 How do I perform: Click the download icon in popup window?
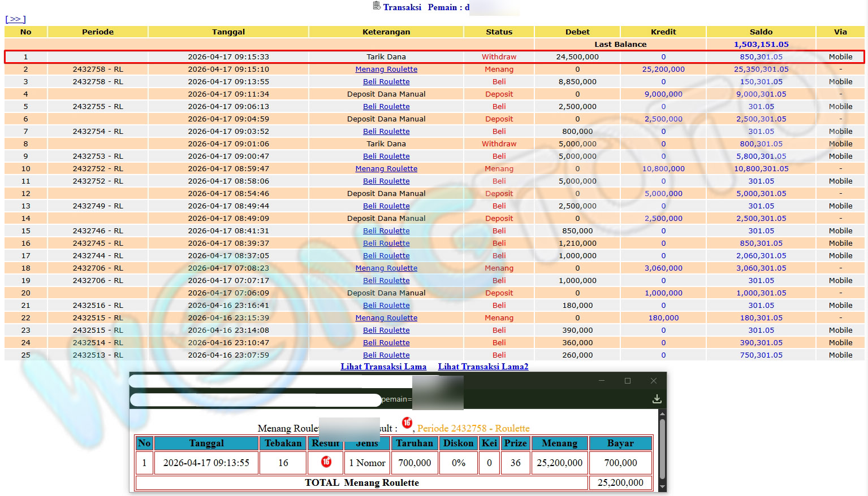pyautogui.click(x=657, y=399)
